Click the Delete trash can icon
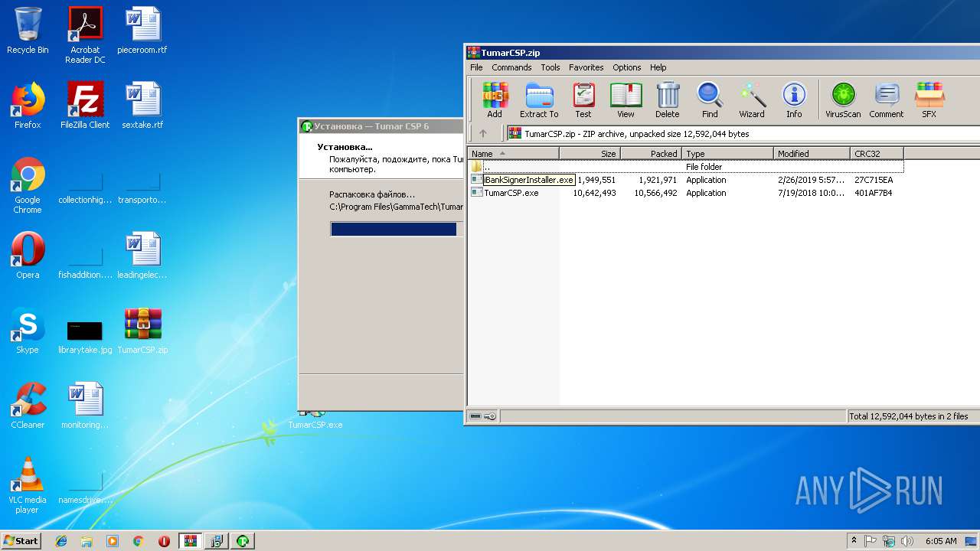This screenshot has width=980, height=551. click(x=667, y=100)
